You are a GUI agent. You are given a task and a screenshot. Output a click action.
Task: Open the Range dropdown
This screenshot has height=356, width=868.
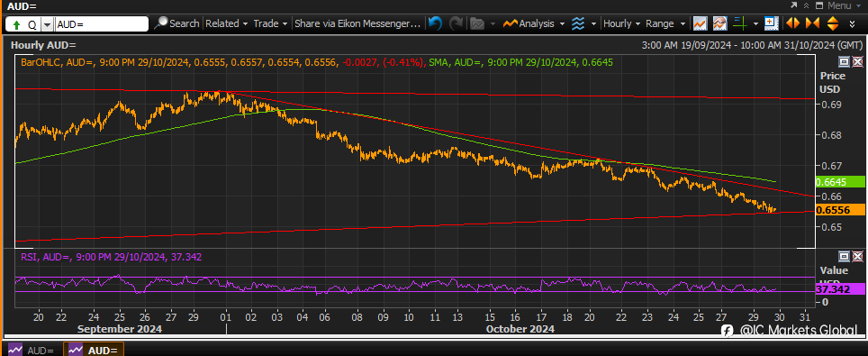665,23
